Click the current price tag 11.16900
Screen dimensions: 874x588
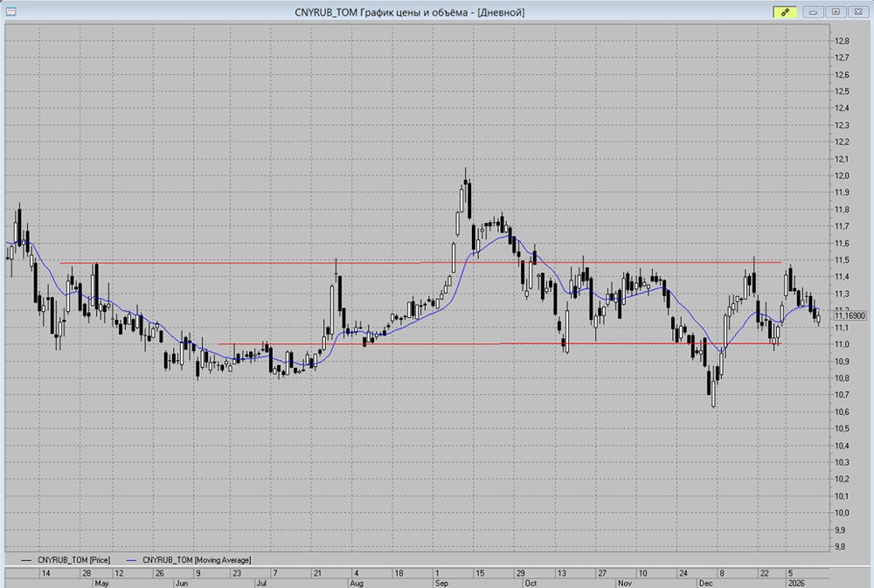pos(849,315)
